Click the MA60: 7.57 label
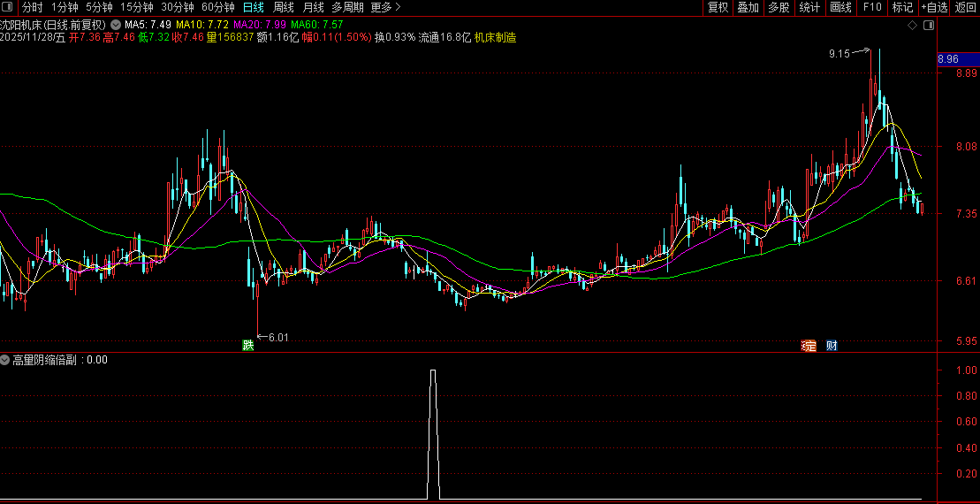Viewport: 980px width, 504px height. (317, 25)
